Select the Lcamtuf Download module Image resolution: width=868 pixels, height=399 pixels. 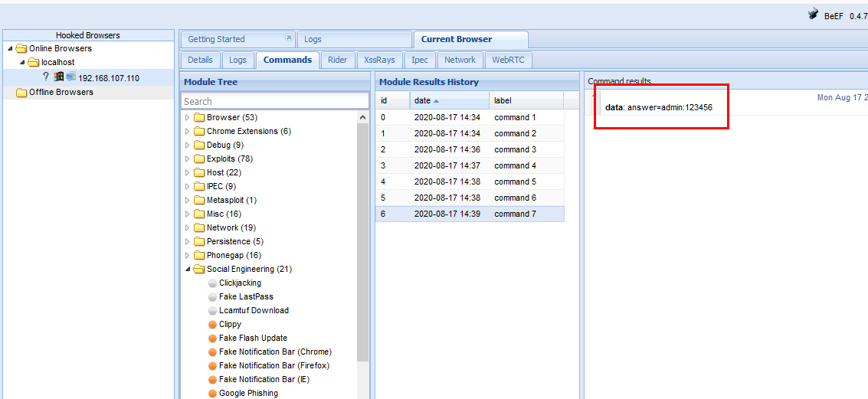click(254, 310)
